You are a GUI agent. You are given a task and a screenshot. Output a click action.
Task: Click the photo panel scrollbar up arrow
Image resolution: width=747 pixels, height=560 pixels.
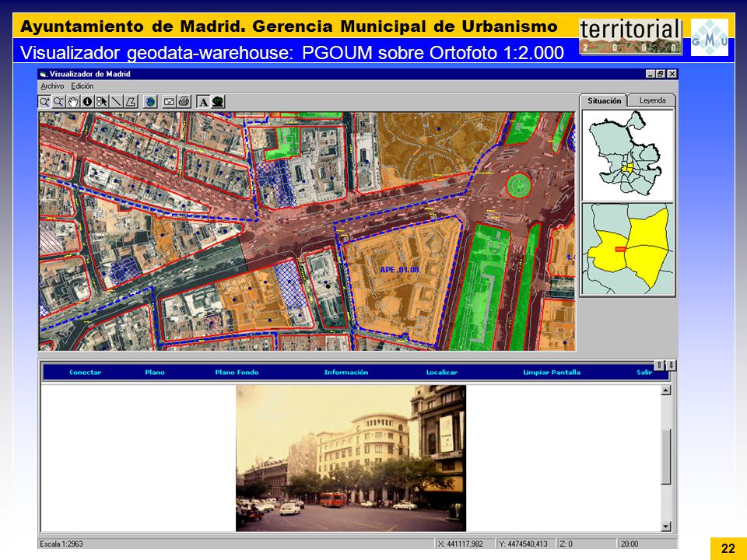click(666, 390)
